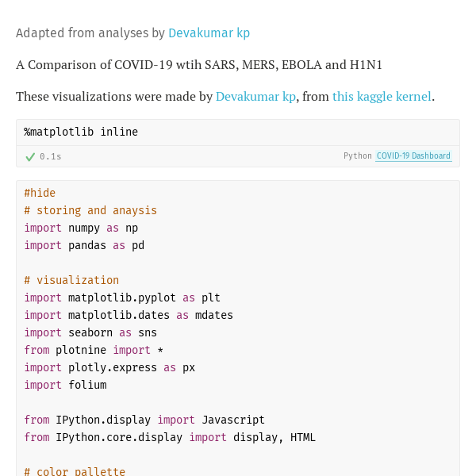This screenshot has height=476, width=476.
Task: Click the 0.1s execution time label
Action: (x=51, y=156)
